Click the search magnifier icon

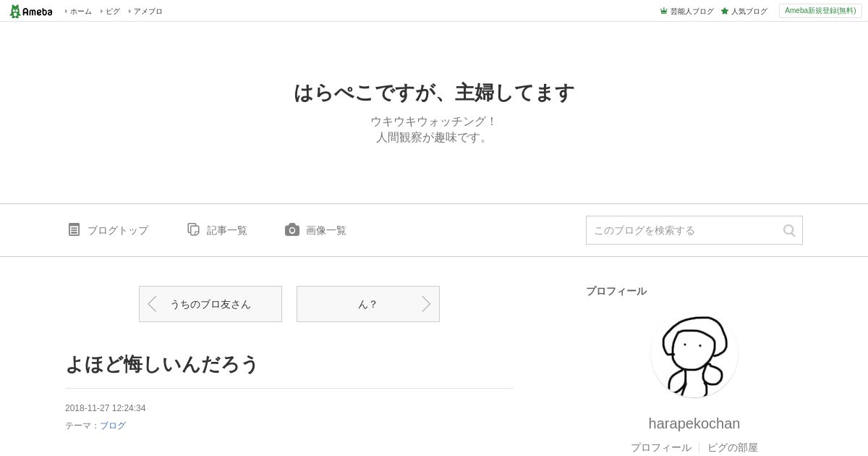[x=789, y=230]
